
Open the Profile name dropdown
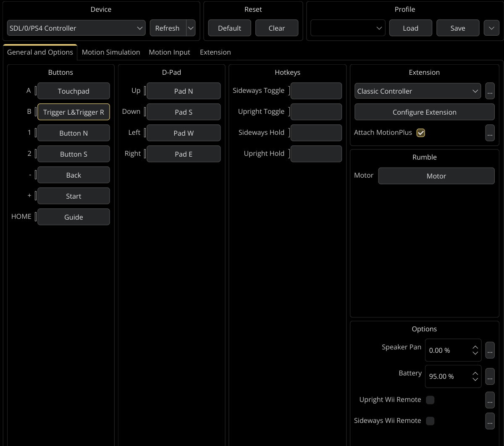click(x=348, y=28)
